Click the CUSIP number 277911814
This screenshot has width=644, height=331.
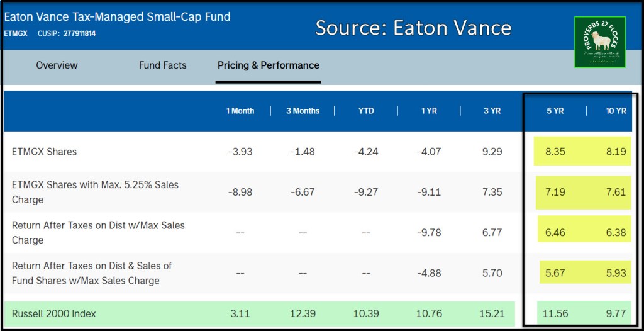point(79,33)
